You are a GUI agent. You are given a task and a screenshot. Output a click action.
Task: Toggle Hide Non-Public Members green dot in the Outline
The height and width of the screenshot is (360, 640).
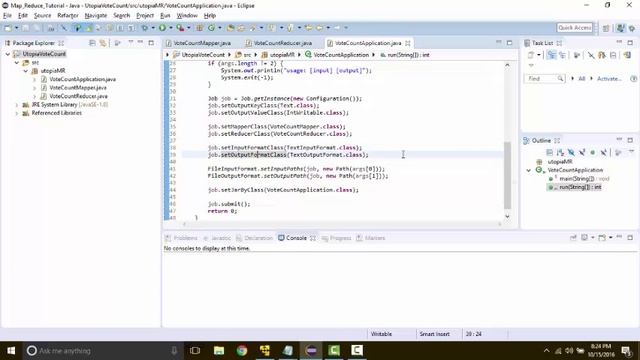pyautogui.click(x=593, y=153)
